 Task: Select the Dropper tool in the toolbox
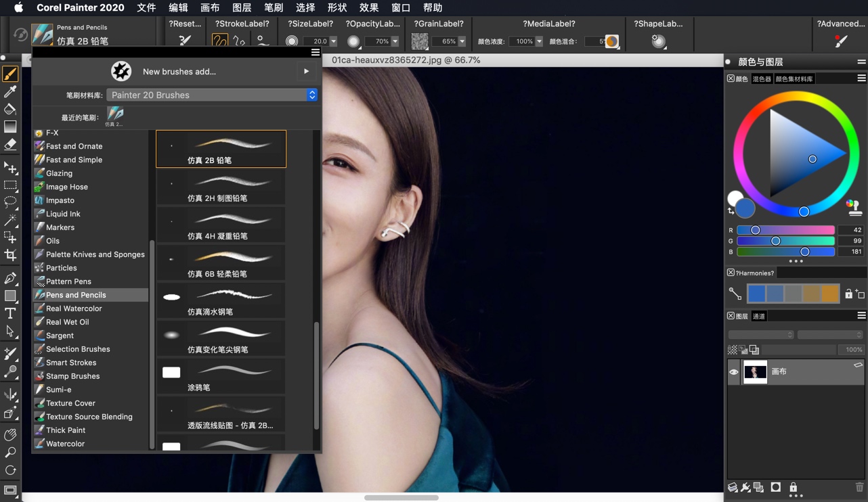pyautogui.click(x=10, y=91)
